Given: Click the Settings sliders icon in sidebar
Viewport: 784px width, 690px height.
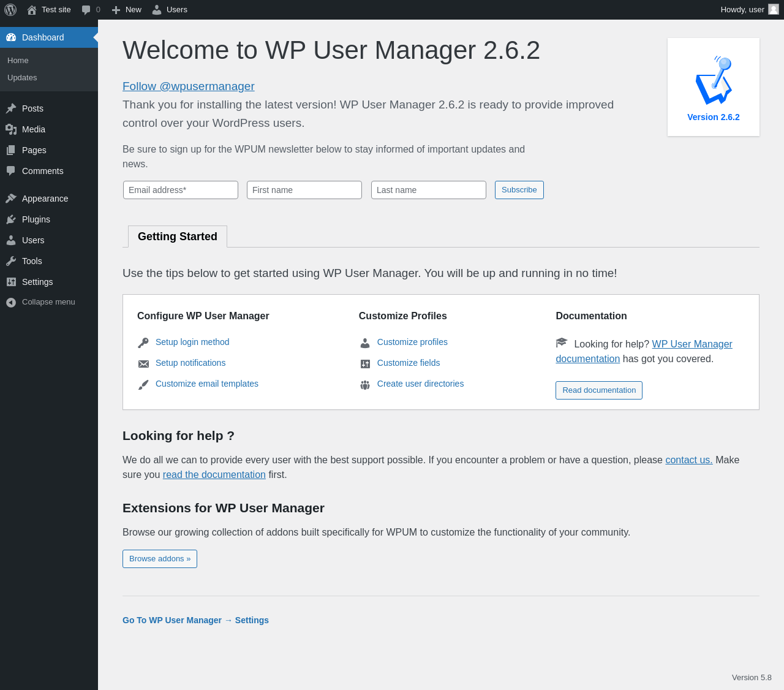Looking at the screenshot, I should point(11,282).
